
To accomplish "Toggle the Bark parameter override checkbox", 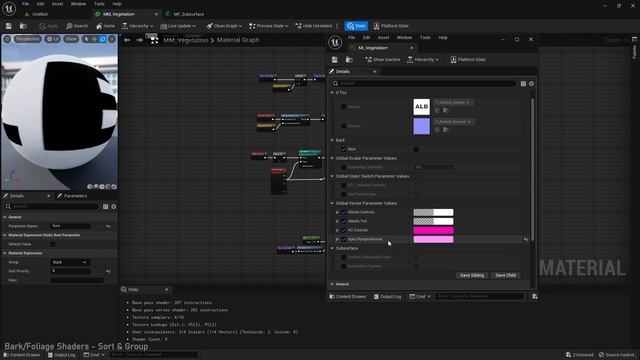I will coord(344,149).
